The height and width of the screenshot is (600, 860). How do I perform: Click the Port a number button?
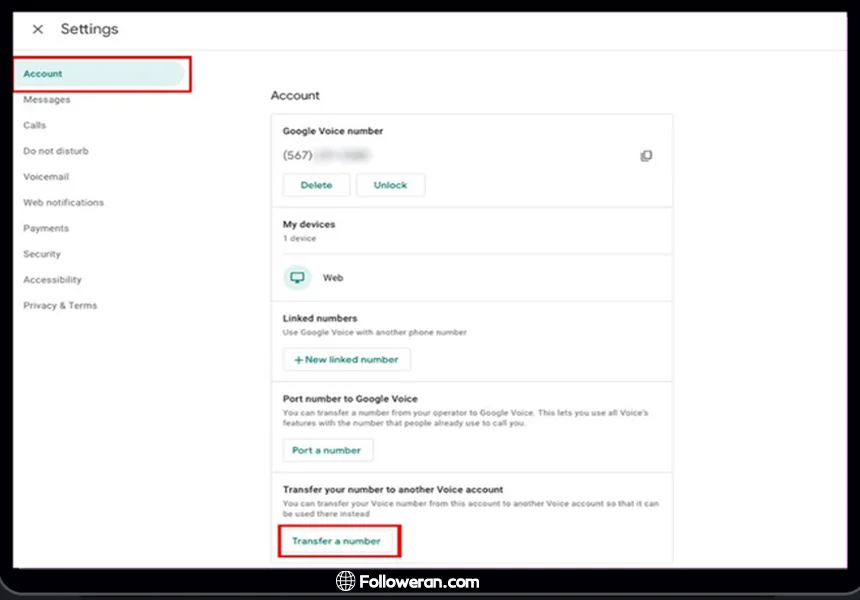pyautogui.click(x=327, y=450)
